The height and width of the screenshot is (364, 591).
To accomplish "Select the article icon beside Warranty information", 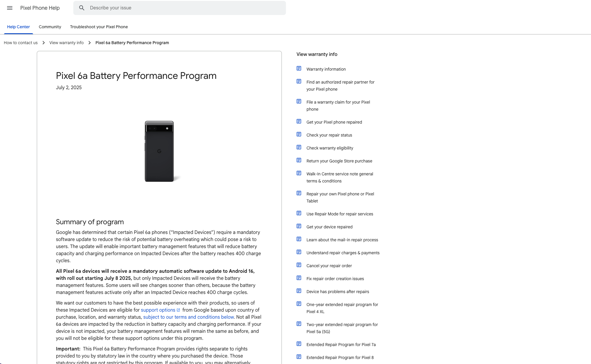I will (x=299, y=68).
